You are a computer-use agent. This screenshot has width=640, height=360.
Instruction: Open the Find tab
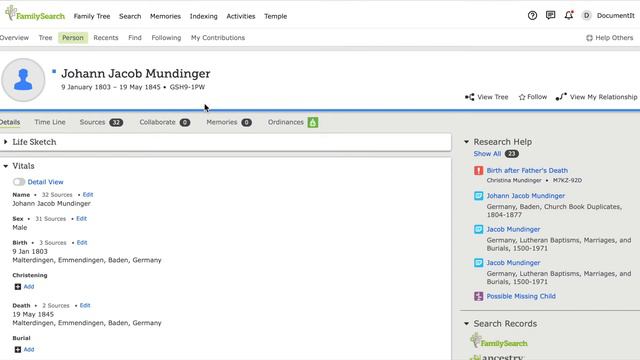135,38
